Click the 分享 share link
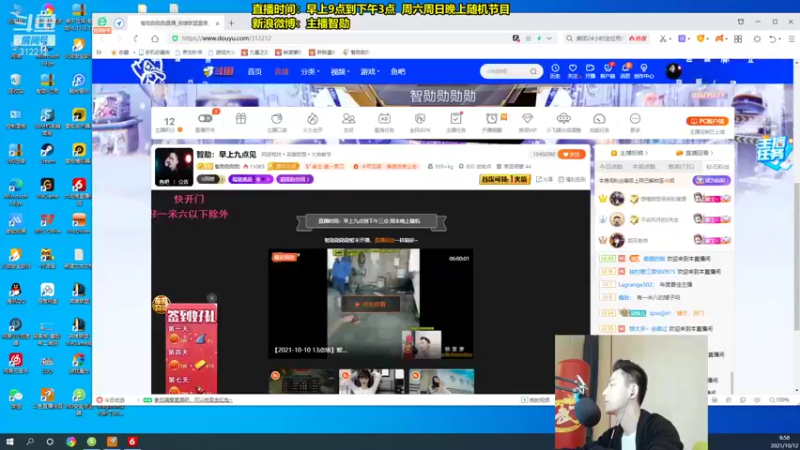This screenshot has height=450, width=800. coord(544,179)
